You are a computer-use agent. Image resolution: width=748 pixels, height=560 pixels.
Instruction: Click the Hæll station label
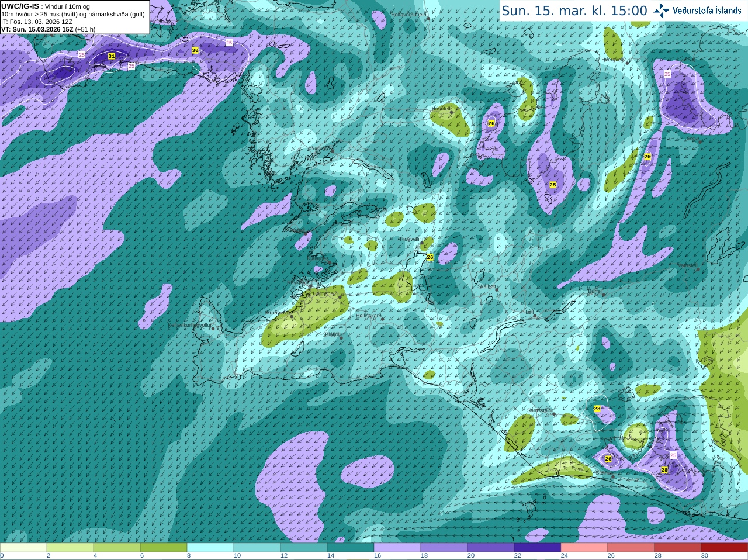click(x=529, y=312)
